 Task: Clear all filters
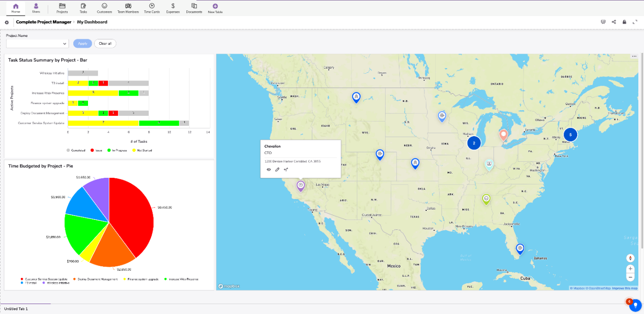coord(105,44)
